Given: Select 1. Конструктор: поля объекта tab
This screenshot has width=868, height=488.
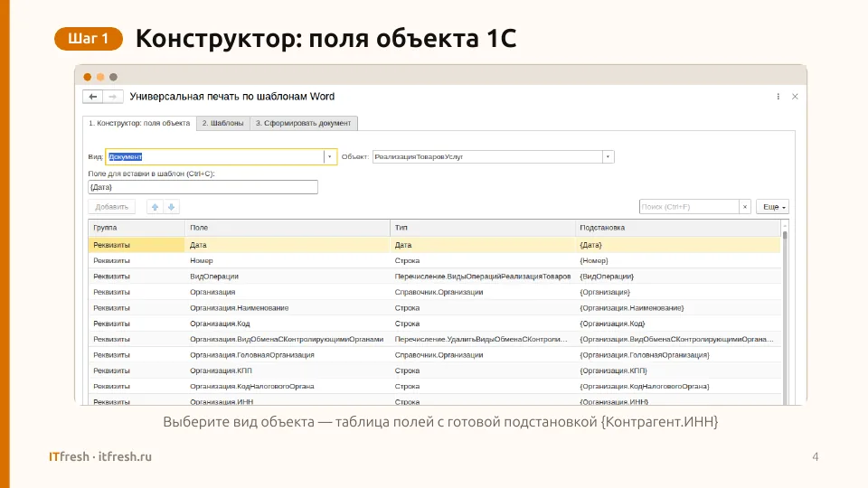Looking at the screenshot, I should point(139,123).
